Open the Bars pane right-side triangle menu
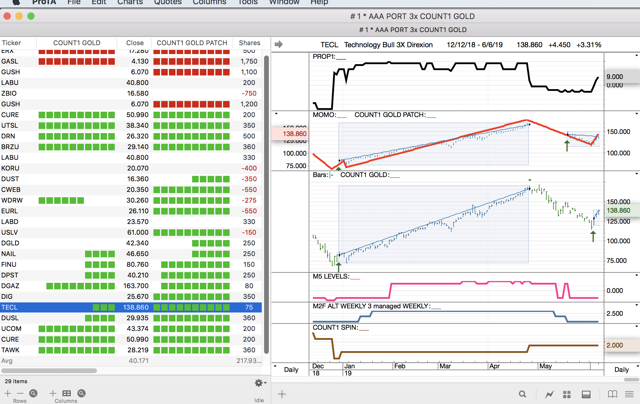The width and height of the screenshot is (640, 404). tap(636, 174)
